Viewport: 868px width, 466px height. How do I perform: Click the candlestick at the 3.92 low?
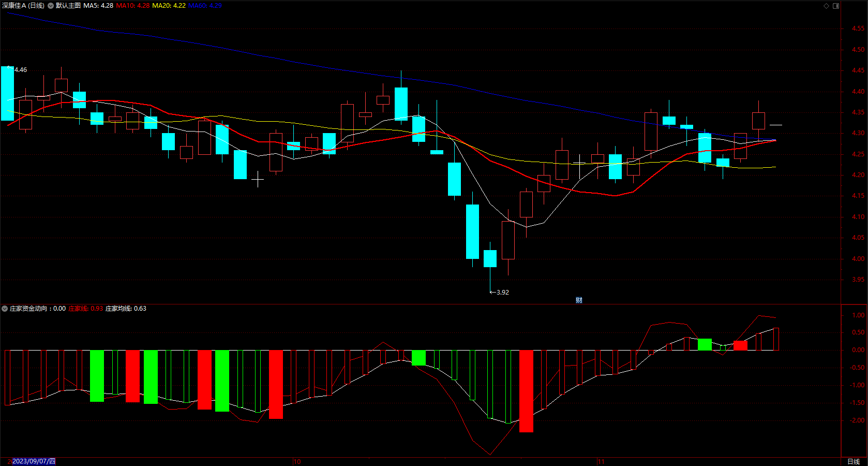tap(490, 258)
